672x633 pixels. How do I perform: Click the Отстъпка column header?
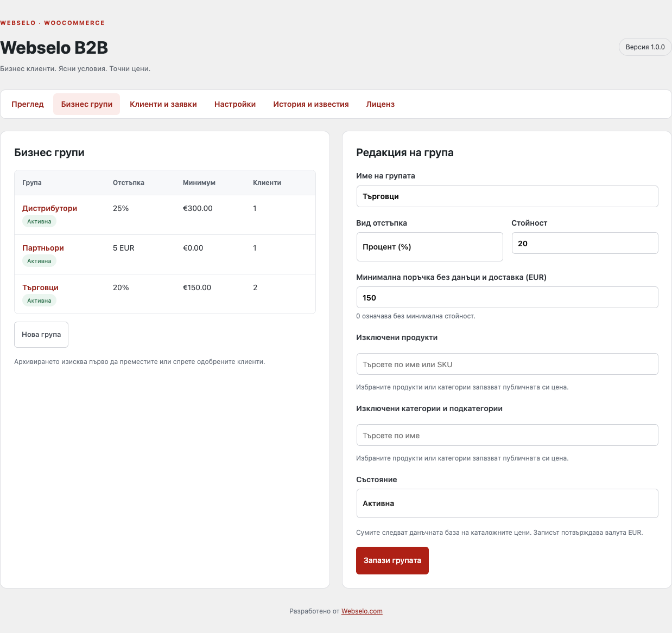[129, 183]
